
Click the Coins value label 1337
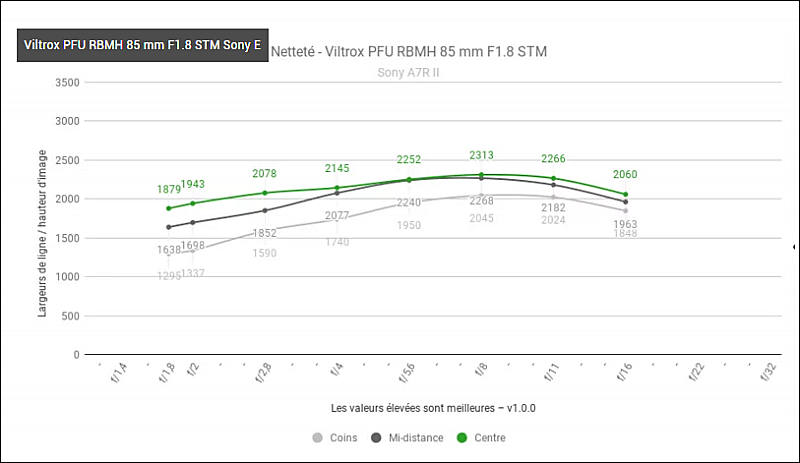[x=192, y=273]
